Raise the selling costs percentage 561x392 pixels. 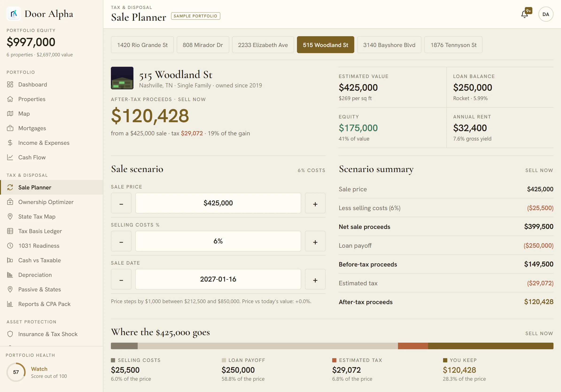click(x=315, y=241)
